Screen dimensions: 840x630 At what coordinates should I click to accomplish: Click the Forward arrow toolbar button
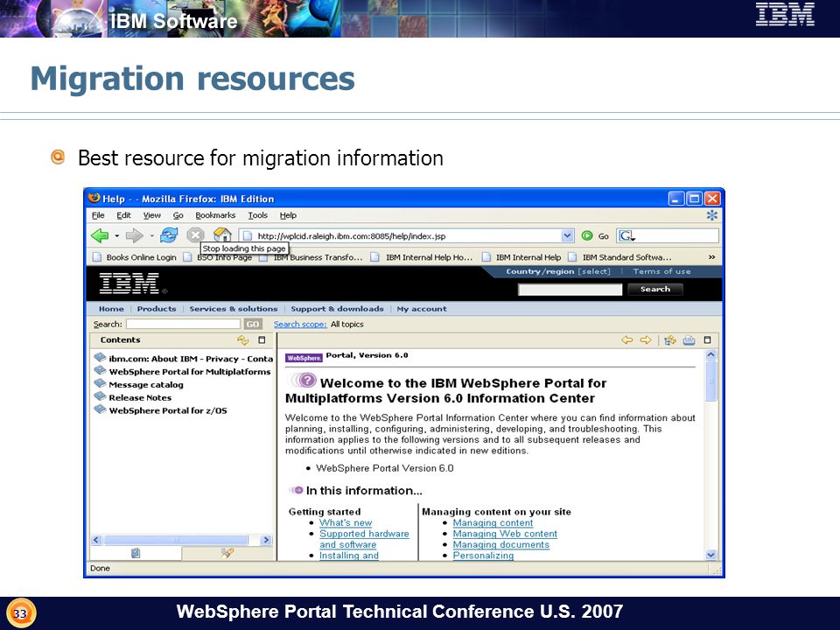click(134, 235)
